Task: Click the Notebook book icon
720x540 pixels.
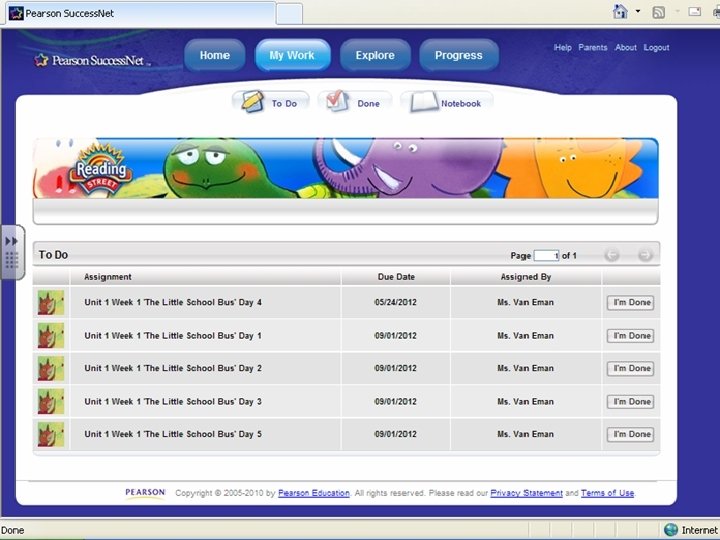Action: point(423,102)
